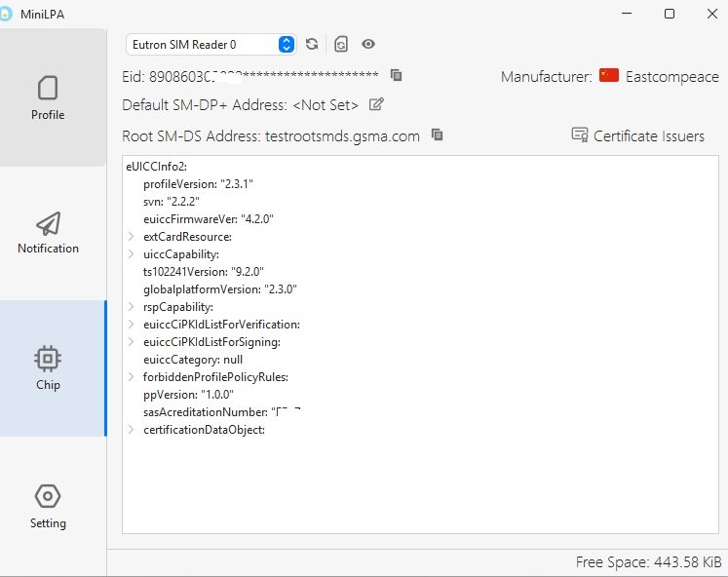
Task: Copy the Root SM-DS Address
Action: (438, 135)
